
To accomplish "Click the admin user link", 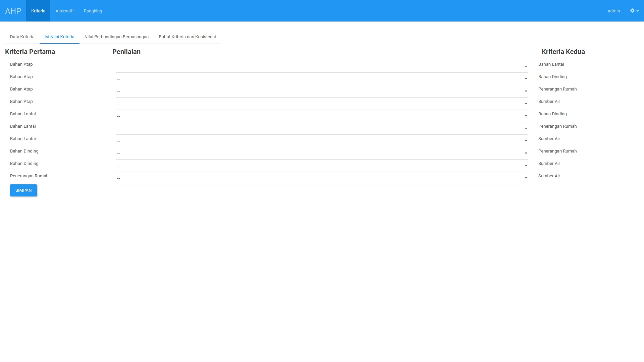I will tap(613, 11).
